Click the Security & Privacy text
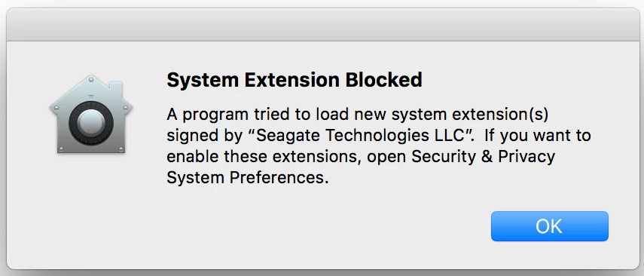The image size is (644, 276). coord(483,157)
